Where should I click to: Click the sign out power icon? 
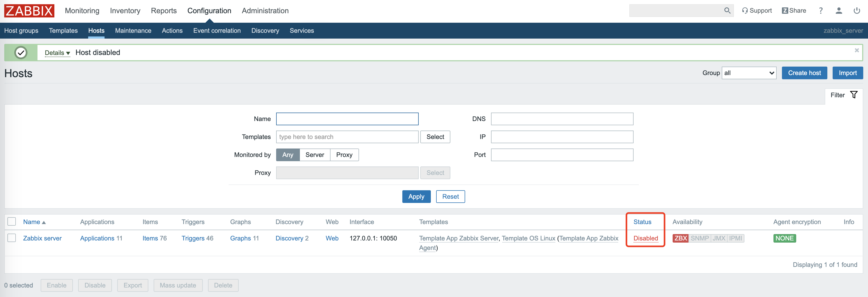click(x=857, y=11)
